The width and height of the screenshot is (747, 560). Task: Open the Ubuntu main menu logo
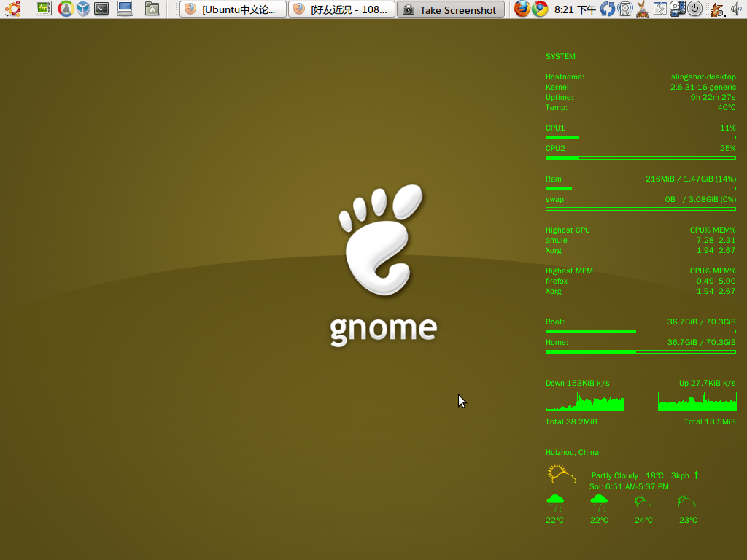pyautogui.click(x=13, y=9)
